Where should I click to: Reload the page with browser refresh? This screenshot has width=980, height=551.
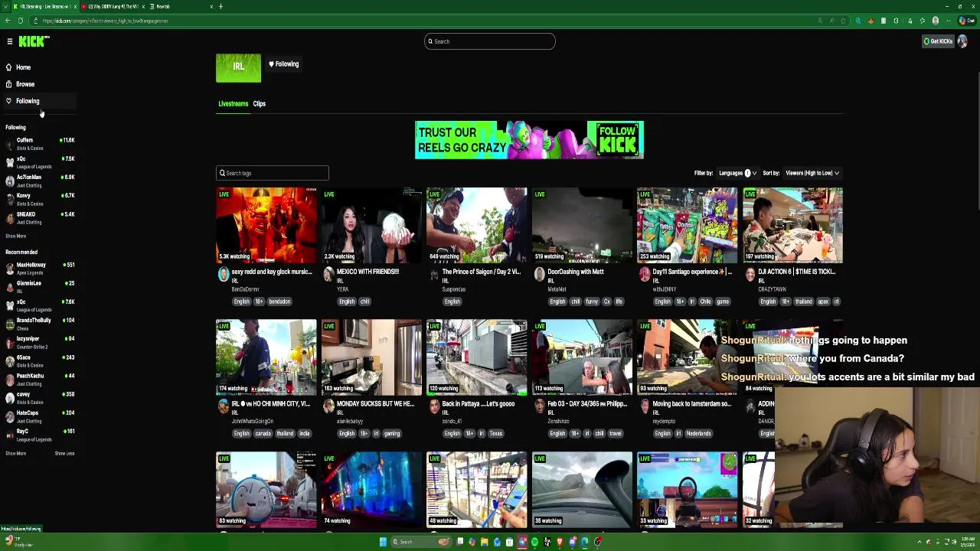(21, 21)
